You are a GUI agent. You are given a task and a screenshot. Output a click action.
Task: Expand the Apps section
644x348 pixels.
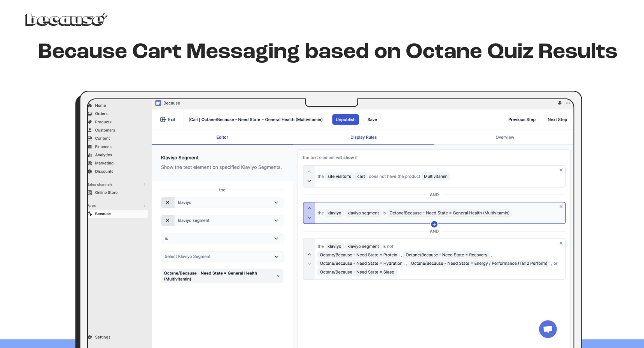click(145, 206)
